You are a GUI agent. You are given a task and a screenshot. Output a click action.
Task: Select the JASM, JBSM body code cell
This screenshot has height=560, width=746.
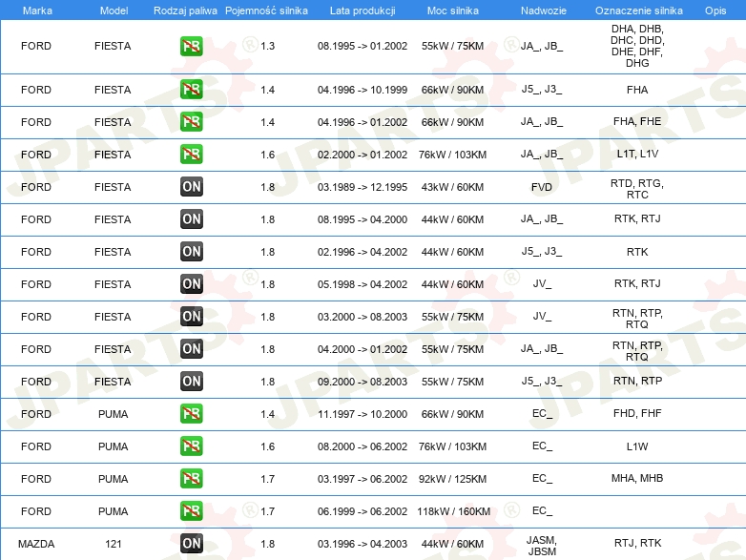(542, 546)
